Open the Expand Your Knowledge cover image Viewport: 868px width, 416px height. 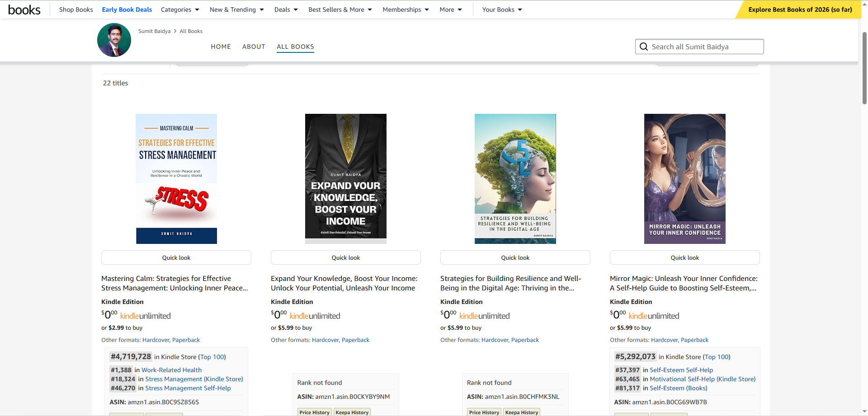[346, 179]
